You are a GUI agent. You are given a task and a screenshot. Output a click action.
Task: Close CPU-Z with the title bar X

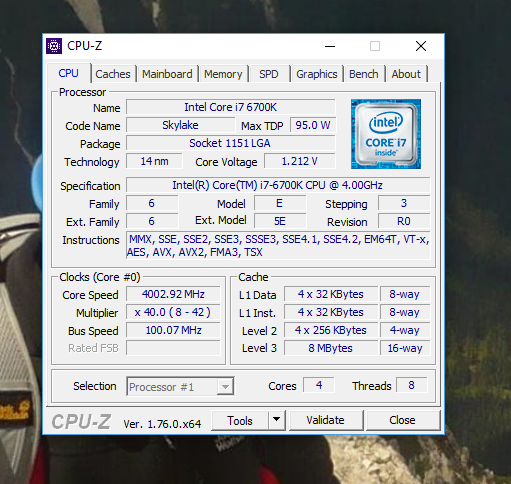point(421,46)
